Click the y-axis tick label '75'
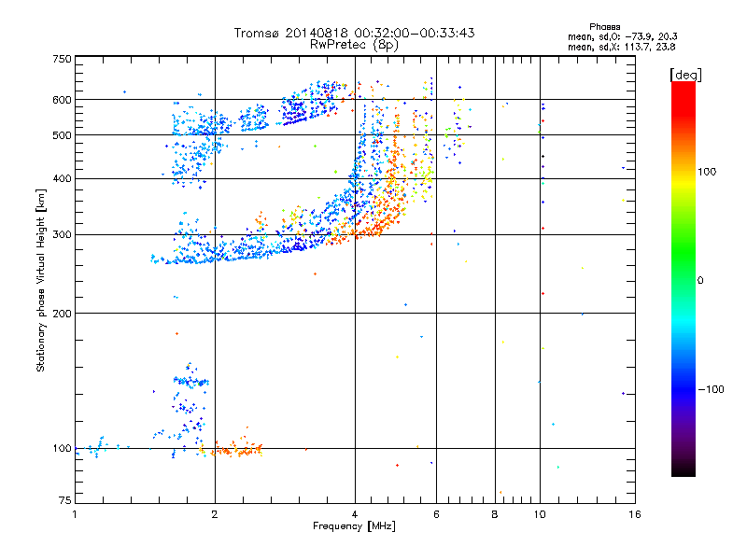 (65, 500)
